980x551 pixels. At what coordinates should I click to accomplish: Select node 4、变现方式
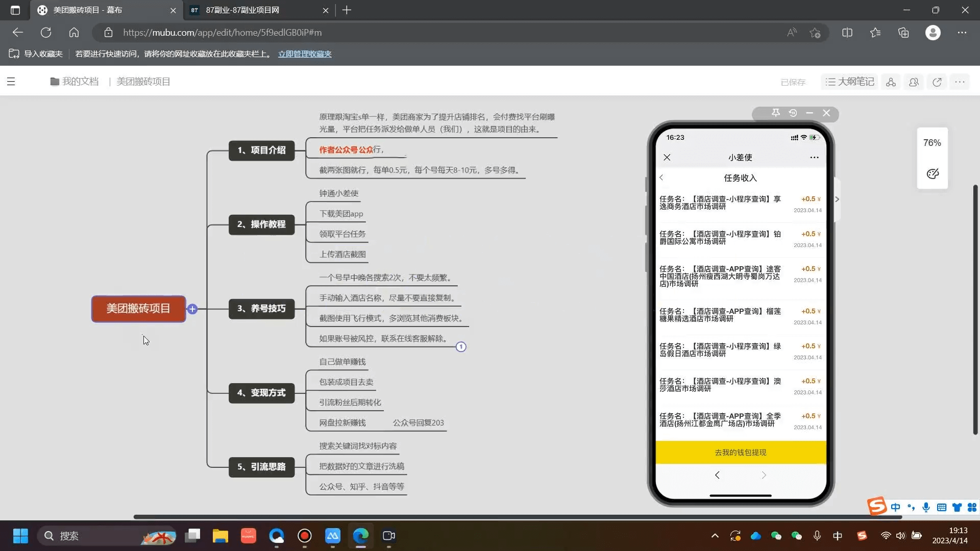(x=261, y=393)
